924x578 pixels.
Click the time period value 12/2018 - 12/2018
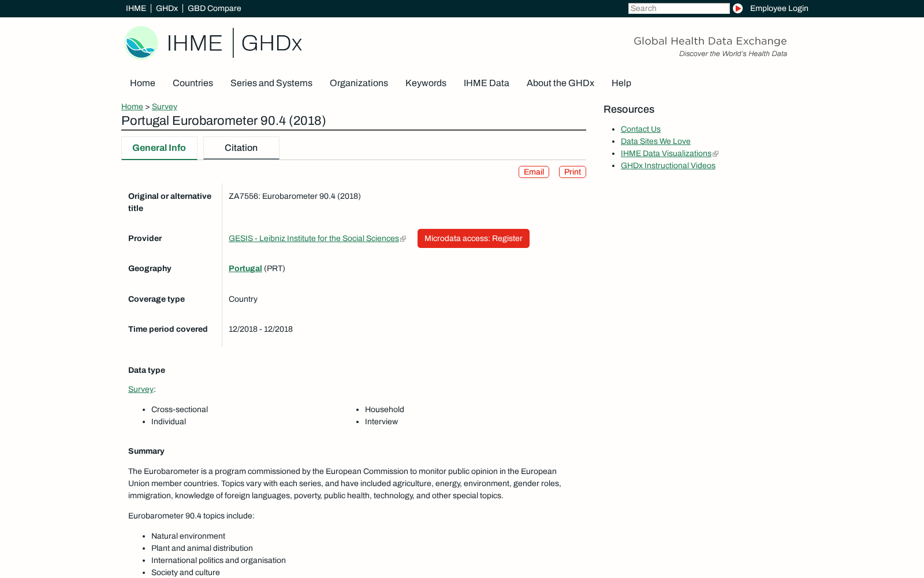click(x=260, y=329)
